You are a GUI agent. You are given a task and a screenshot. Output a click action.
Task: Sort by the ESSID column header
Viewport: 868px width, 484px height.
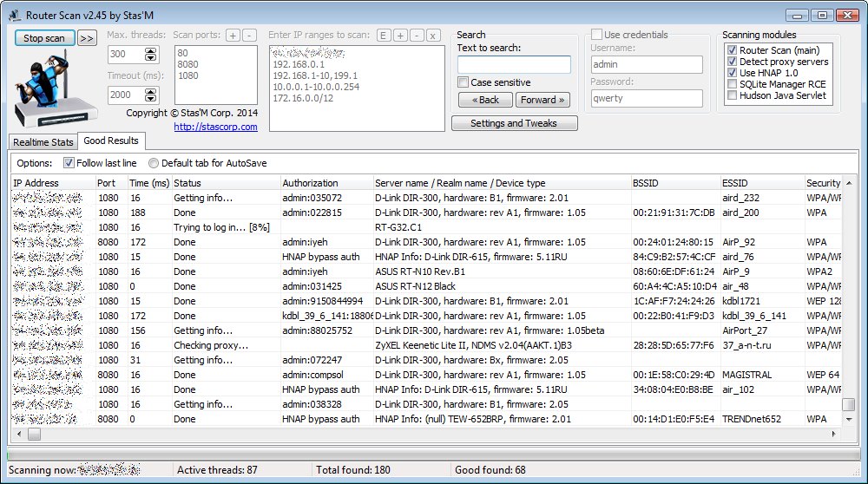coord(762,183)
